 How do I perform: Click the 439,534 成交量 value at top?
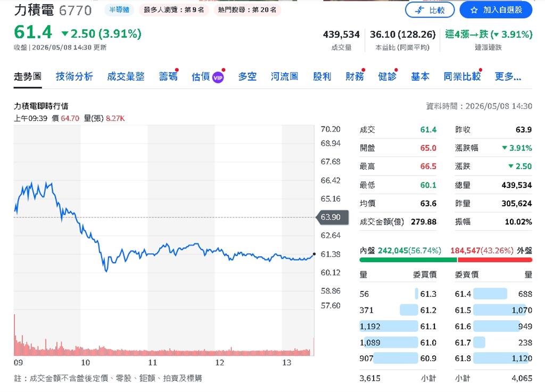(x=341, y=35)
